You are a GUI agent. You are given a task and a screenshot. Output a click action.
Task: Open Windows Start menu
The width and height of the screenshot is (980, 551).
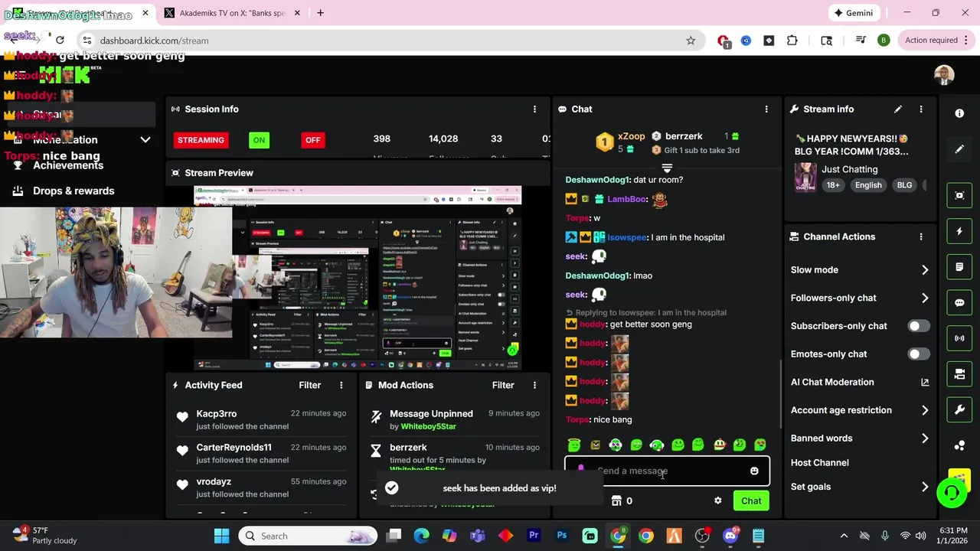click(x=221, y=536)
